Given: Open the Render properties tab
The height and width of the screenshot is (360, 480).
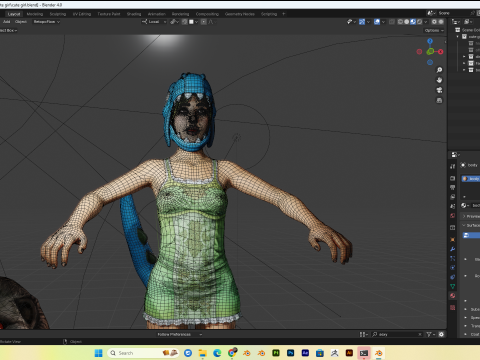Looking at the screenshot, I should (x=453, y=178).
